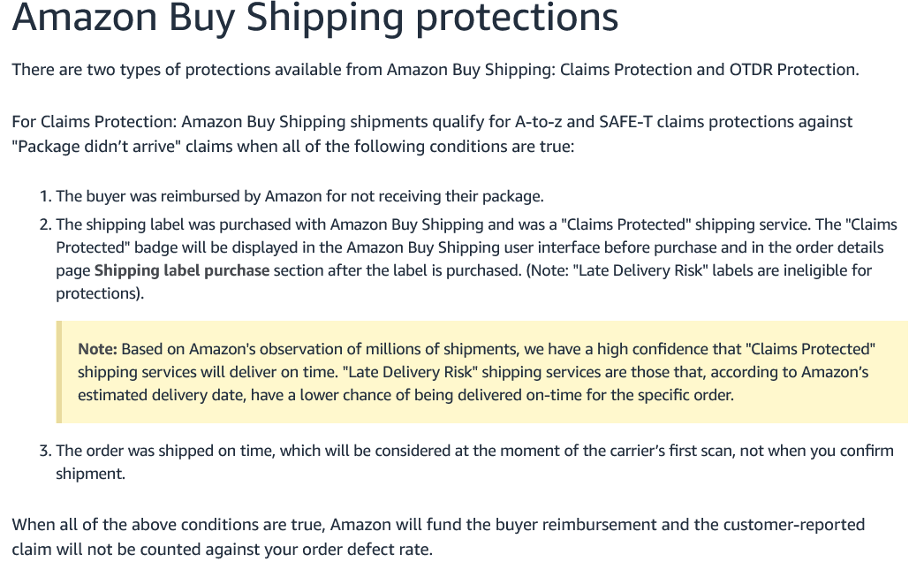Click the word 'shipment.' ending item 3
Viewport: 924px width, 577px height.
tap(90, 474)
